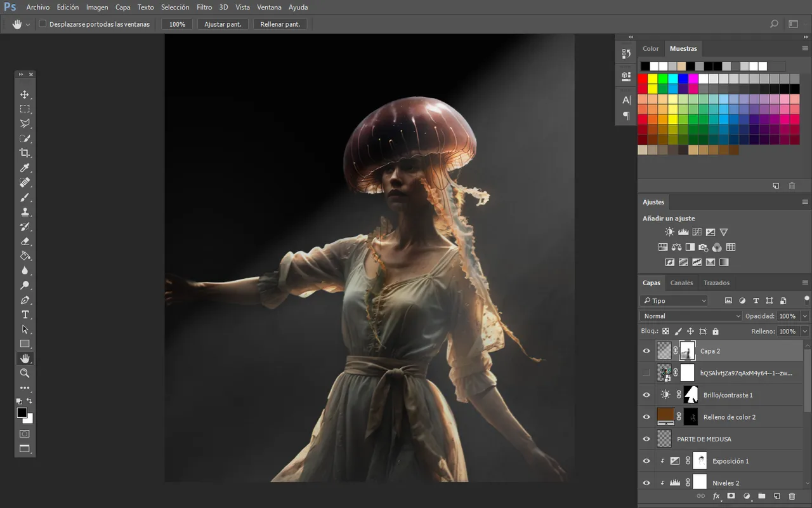Screen dimensions: 812x508
Task: Select the Rectangular Marquee tool
Action: click(x=25, y=109)
